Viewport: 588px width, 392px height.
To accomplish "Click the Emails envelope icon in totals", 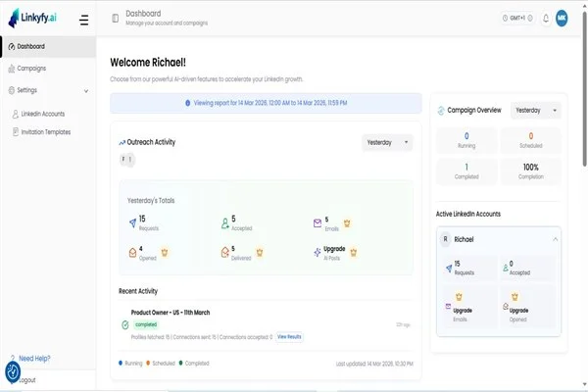I will pos(318,223).
